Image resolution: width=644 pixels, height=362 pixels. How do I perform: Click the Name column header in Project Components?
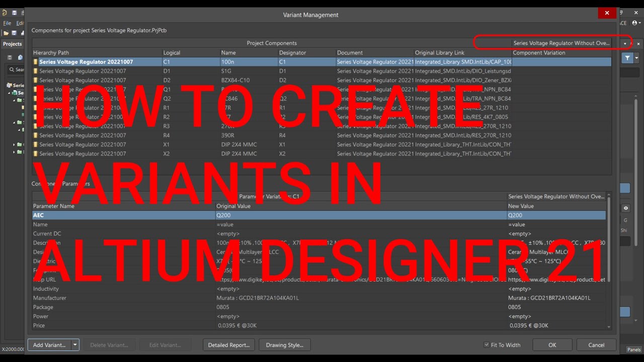[249, 53]
